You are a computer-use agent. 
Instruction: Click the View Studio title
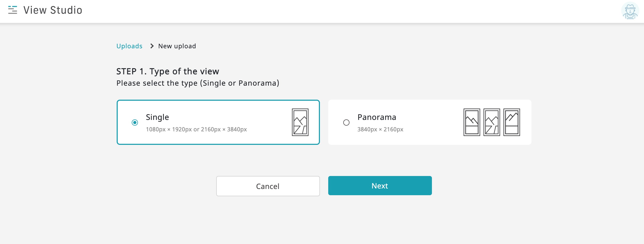pos(53,10)
